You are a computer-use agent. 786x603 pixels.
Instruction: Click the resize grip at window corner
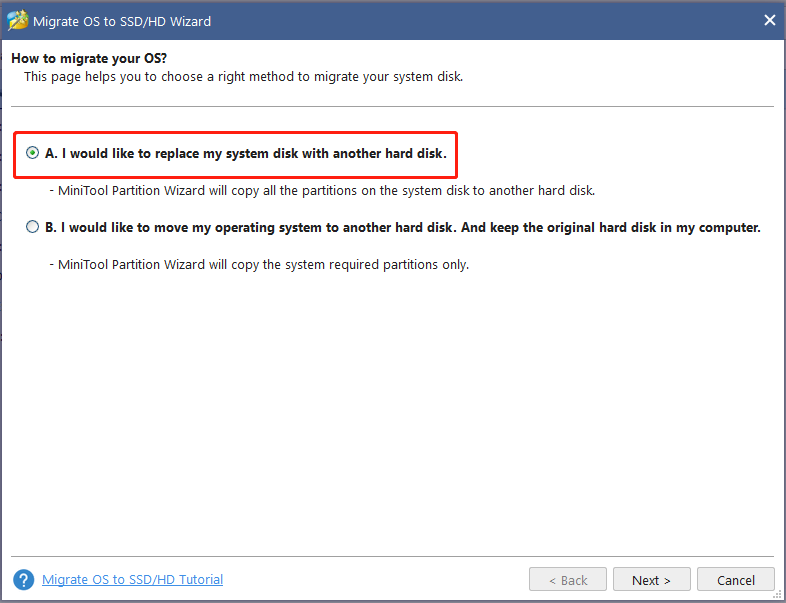click(x=777, y=594)
